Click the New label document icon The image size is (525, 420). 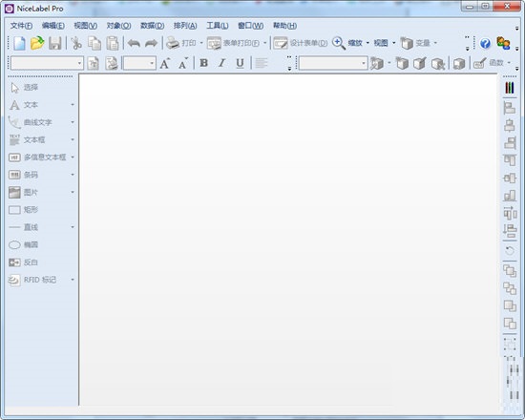click(19, 43)
